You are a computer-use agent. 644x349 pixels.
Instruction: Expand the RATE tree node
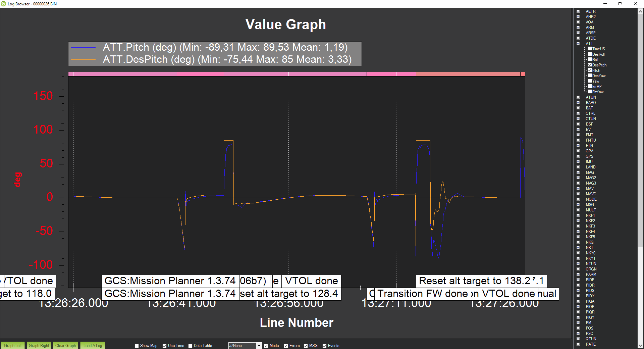[x=578, y=344]
